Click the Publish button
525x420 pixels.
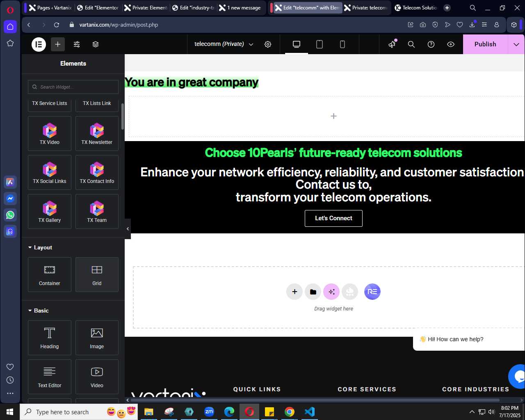(485, 44)
